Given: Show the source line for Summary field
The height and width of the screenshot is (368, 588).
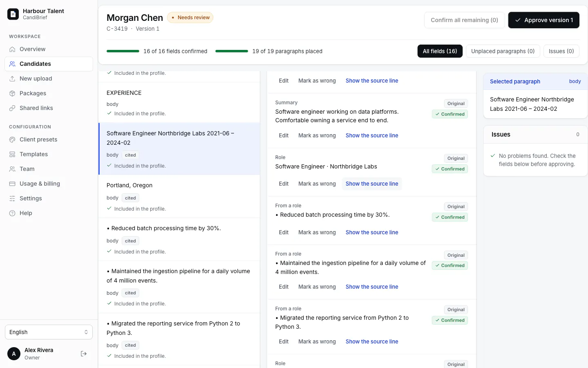Looking at the screenshot, I should 372,135.
